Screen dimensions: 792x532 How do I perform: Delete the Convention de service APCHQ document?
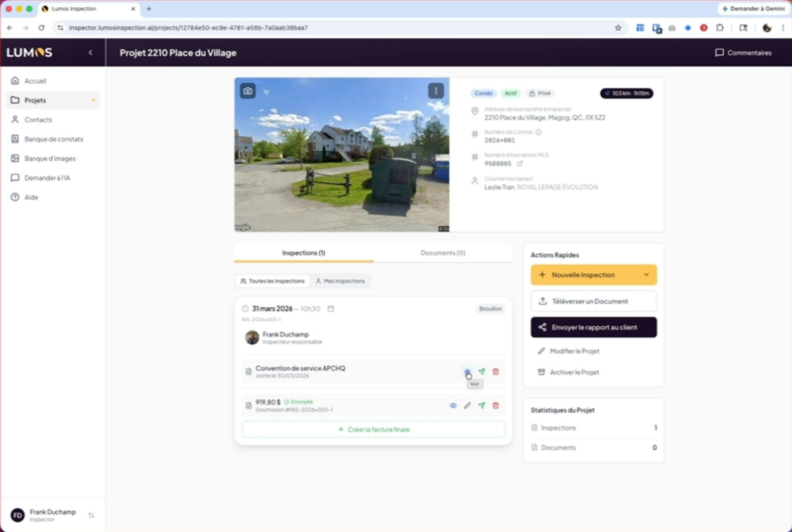pyautogui.click(x=495, y=371)
